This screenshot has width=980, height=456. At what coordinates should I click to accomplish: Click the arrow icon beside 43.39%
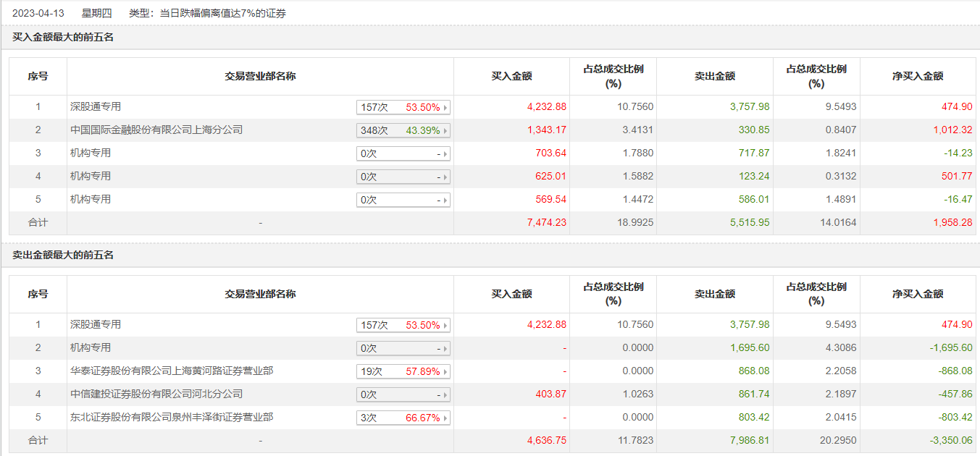coord(445,131)
